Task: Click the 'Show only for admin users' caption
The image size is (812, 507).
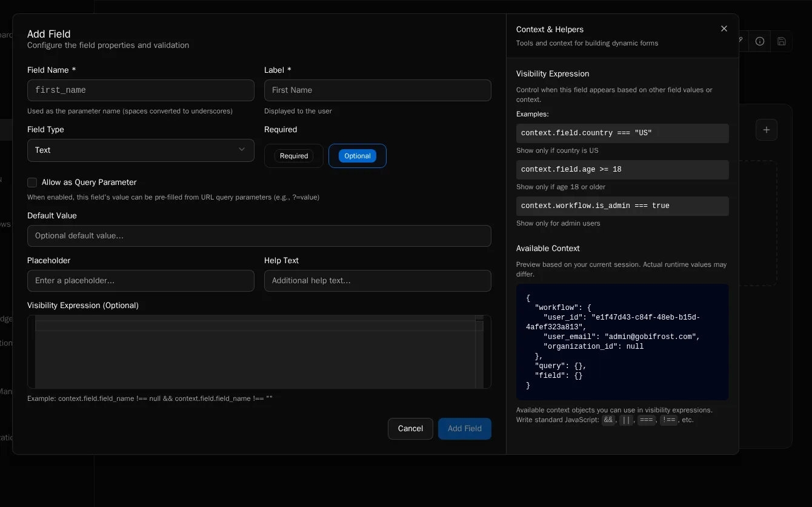Action: [x=558, y=223]
